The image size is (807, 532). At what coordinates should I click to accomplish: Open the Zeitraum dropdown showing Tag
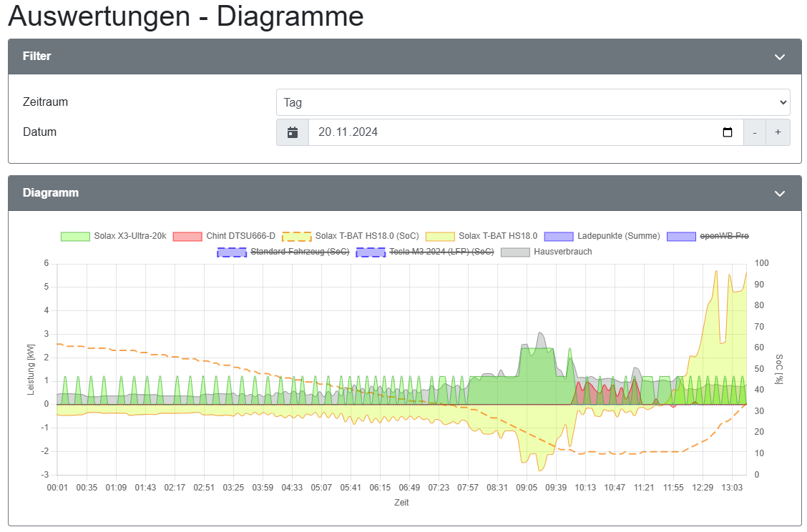(x=533, y=102)
